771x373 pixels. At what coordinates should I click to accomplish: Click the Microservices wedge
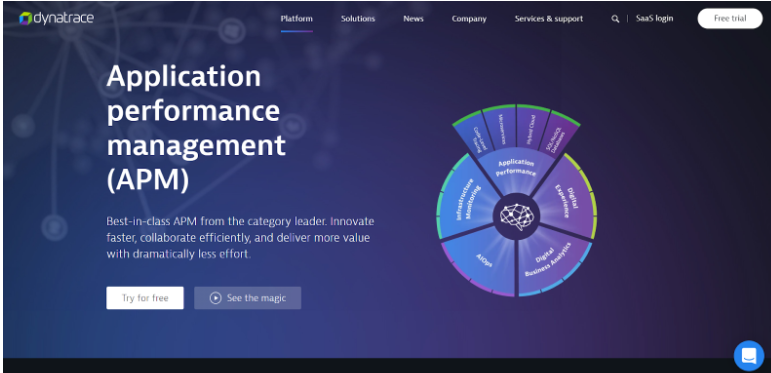pyautogui.click(x=502, y=128)
